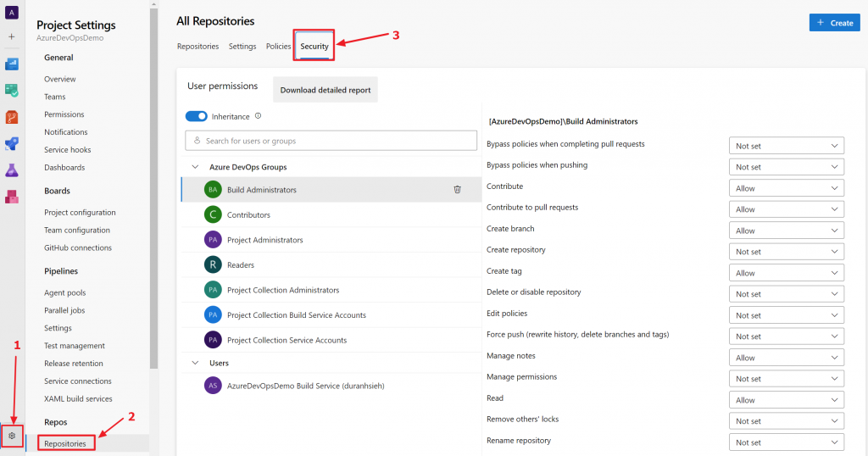868x456 pixels.
Task: Open the Rename repository dropdown
Action: [x=786, y=442]
